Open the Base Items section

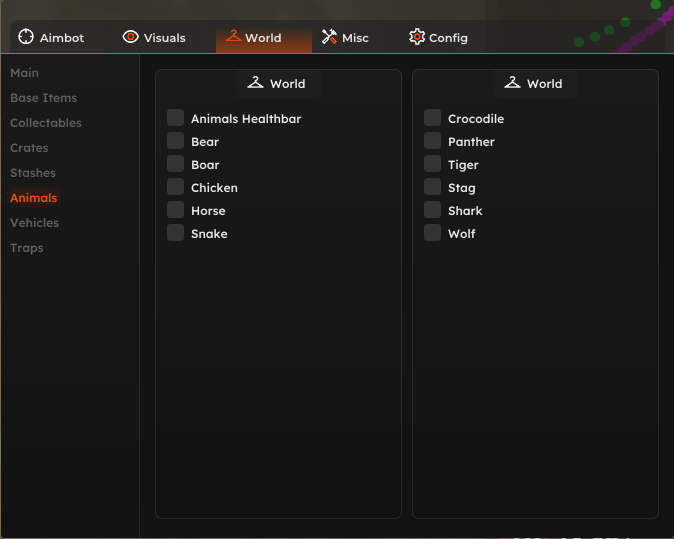point(43,98)
